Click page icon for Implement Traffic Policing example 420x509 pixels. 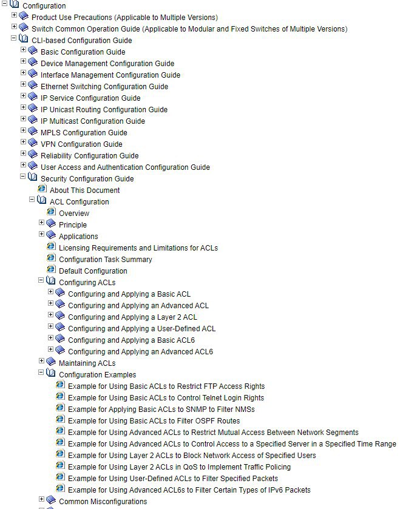[x=61, y=465]
